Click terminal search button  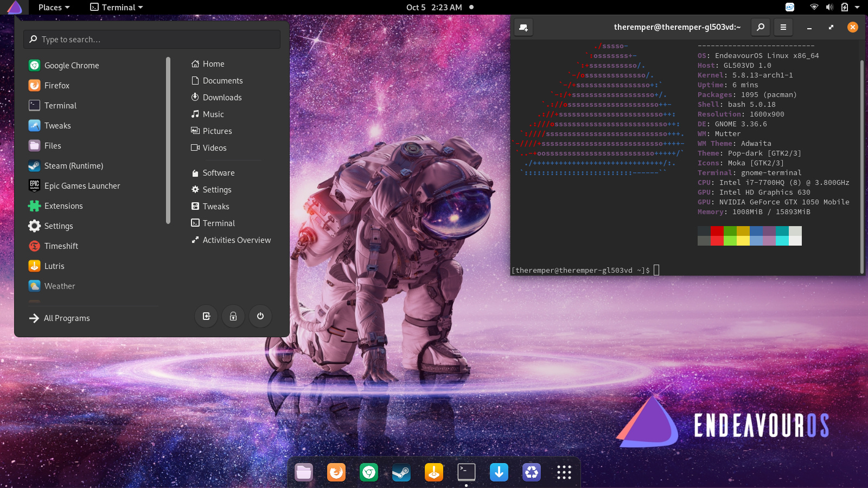761,27
